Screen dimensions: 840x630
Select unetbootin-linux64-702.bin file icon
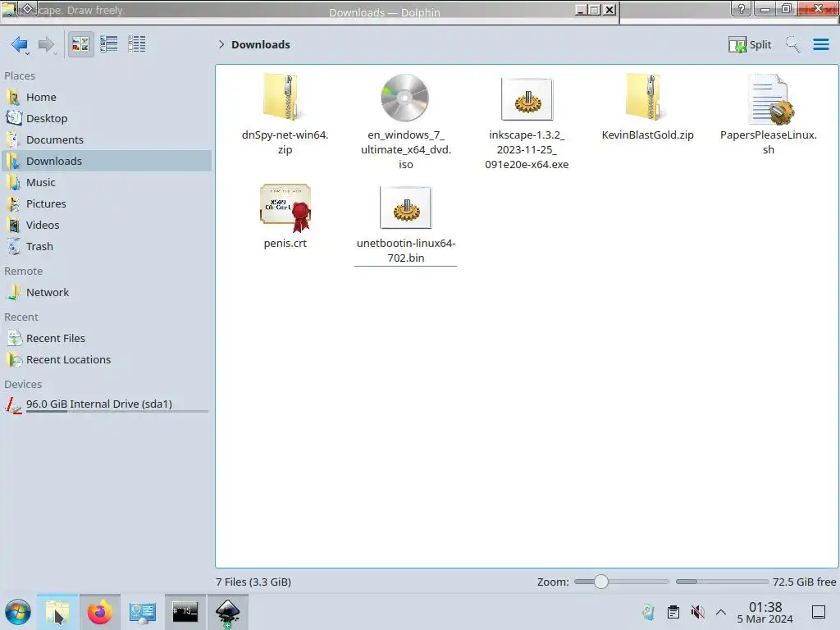[x=405, y=208]
